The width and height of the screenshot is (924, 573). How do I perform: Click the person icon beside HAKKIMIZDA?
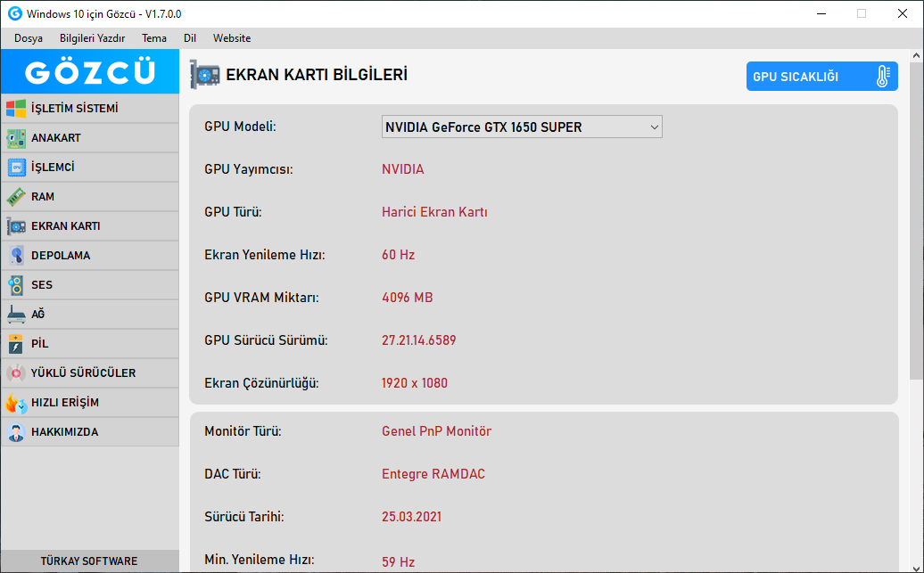16,432
